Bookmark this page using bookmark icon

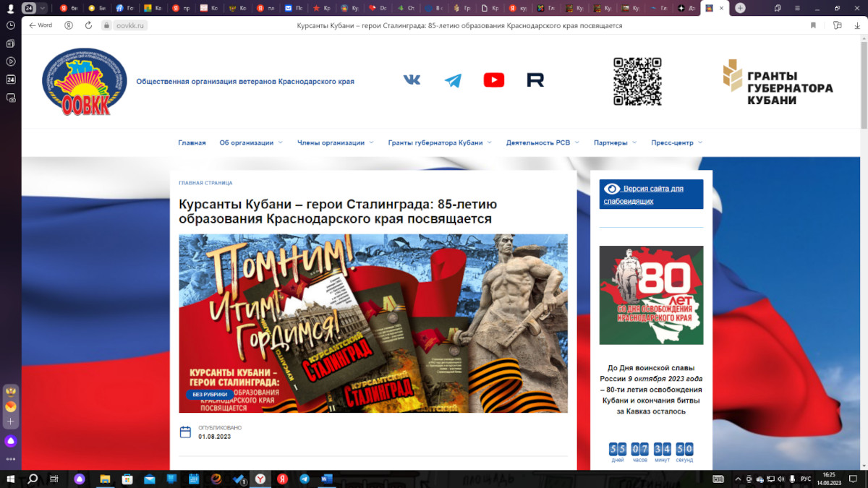(x=813, y=25)
